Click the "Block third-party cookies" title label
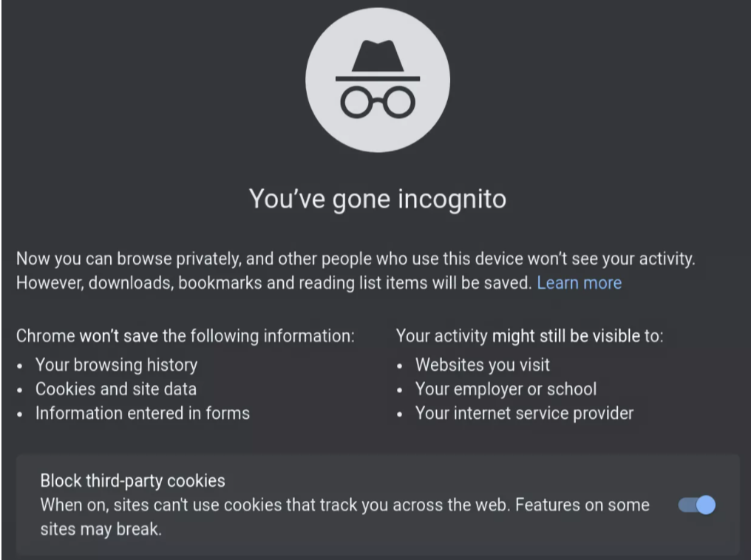The image size is (751, 560). point(132,481)
